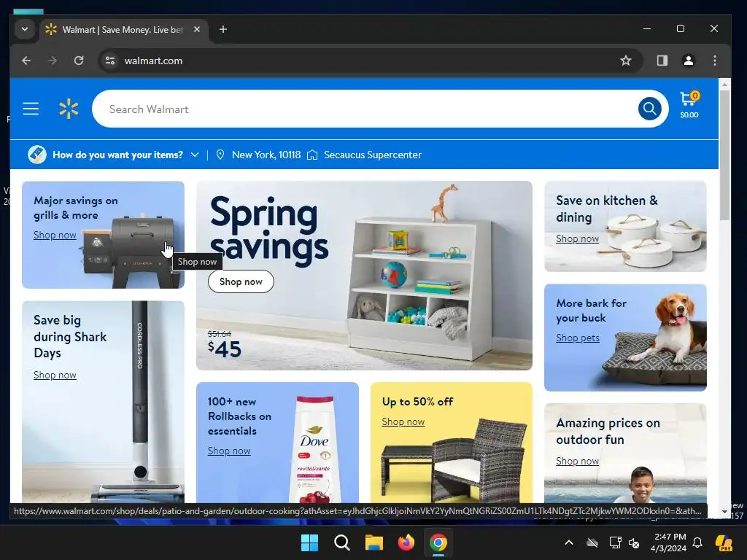
Task: Click Shop now on Spring savings banner
Action: (241, 281)
